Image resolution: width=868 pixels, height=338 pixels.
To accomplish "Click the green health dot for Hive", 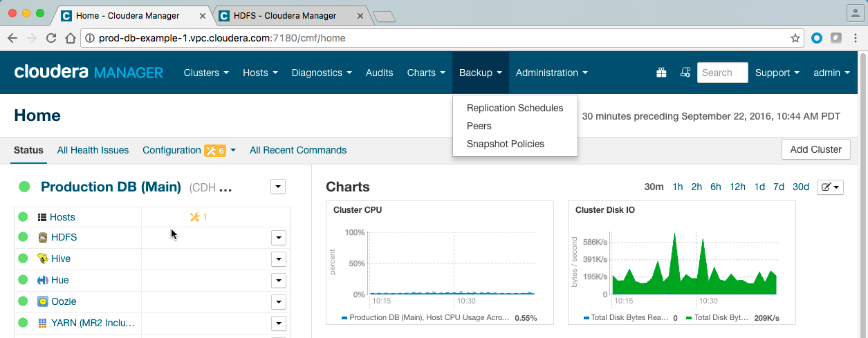I will [x=23, y=259].
